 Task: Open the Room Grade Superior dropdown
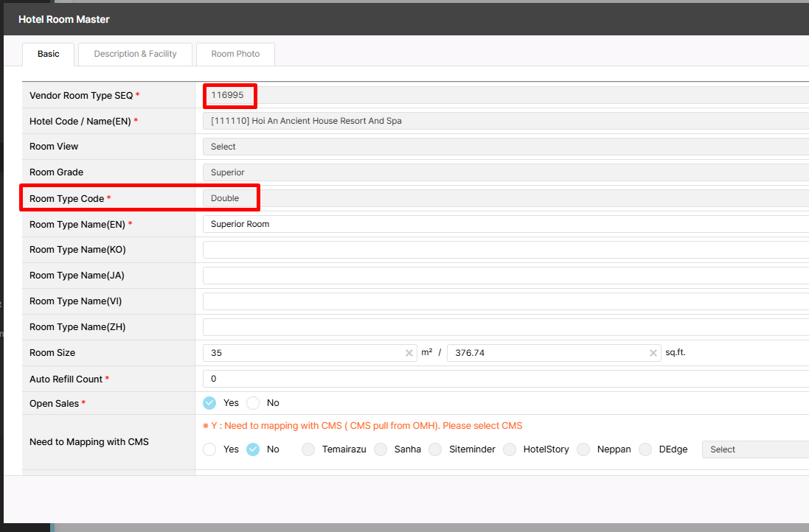tap(505, 172)
